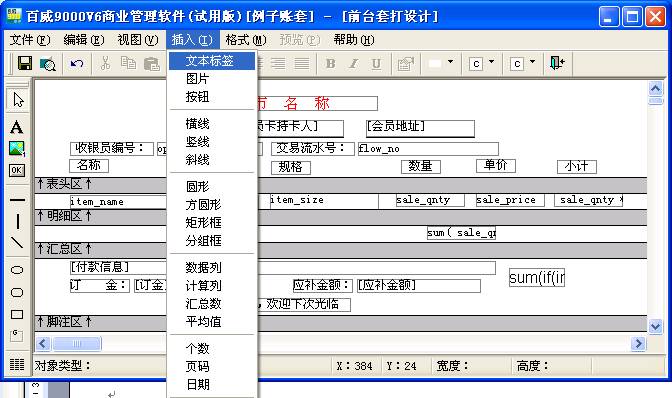Click the right-align text icon

[x=278, y=64]
